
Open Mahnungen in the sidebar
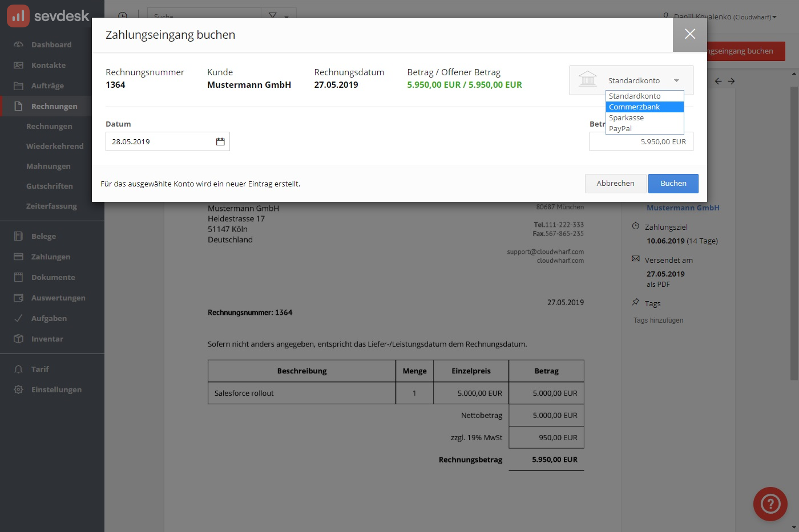[49, 166]
